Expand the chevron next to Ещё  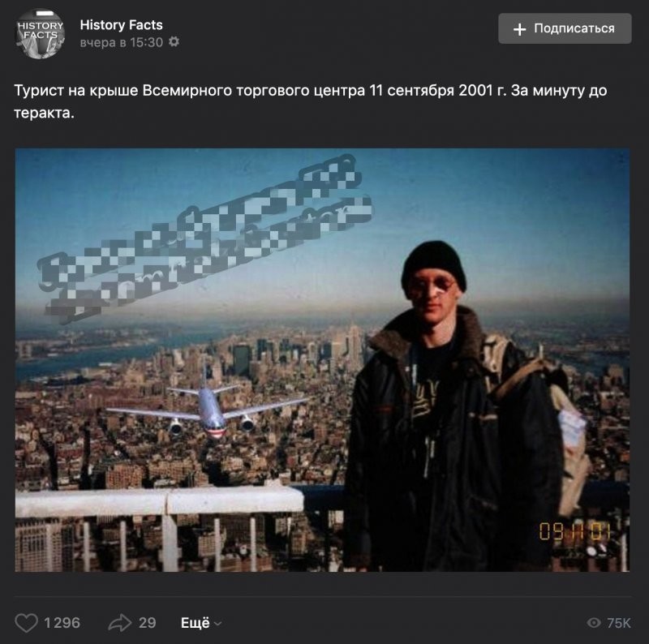pos(218,623)
